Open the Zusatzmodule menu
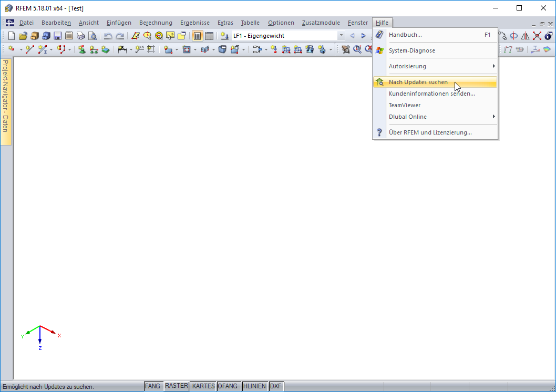This screenshot has width=556, height=392. pos(321,23)
